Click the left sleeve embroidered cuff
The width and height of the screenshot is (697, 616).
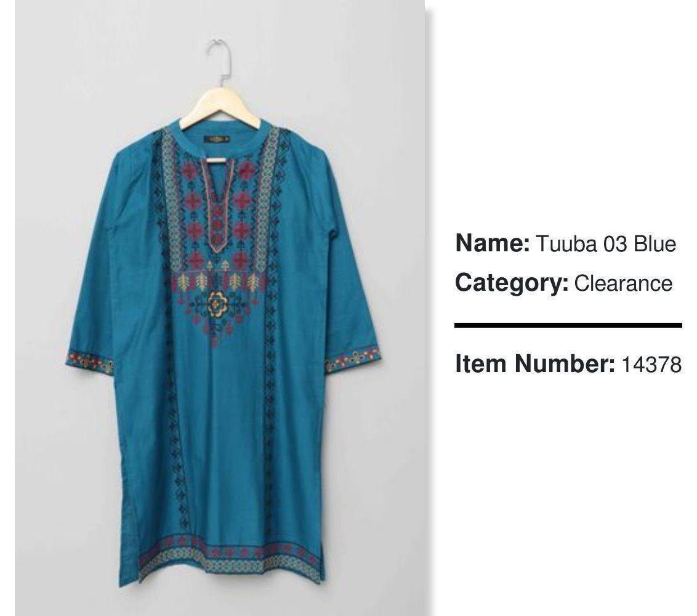coord(91,362)
